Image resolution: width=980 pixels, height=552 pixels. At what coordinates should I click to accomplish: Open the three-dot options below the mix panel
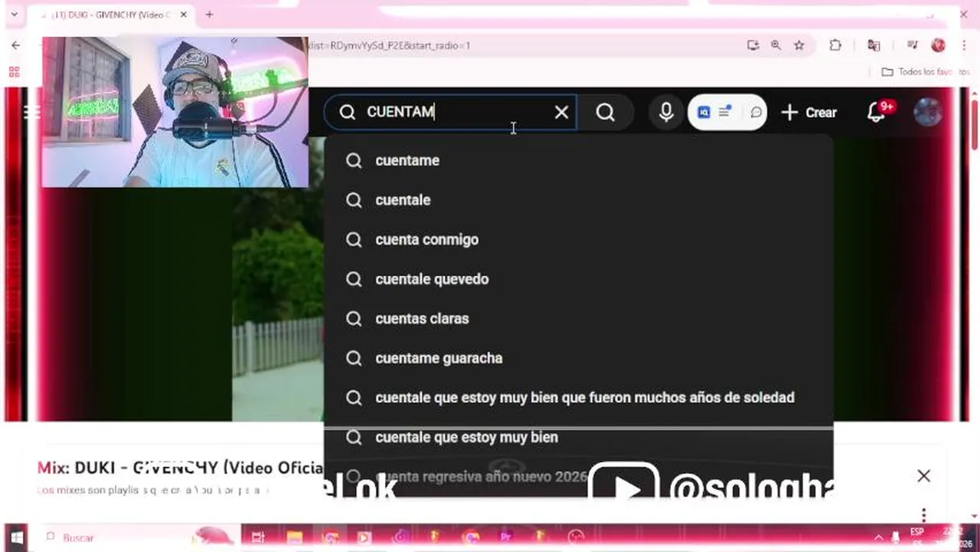coord(924,514)
